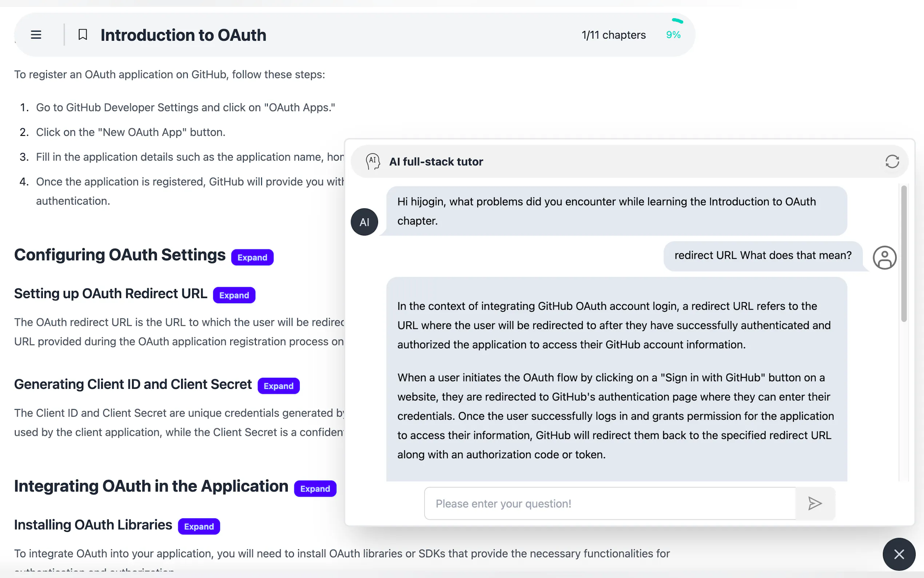Image resolution: width=924 pixels, height=578 pixels.
Task: Bookmark the Introduction to OAuth chapter
Action: (83, 35)
